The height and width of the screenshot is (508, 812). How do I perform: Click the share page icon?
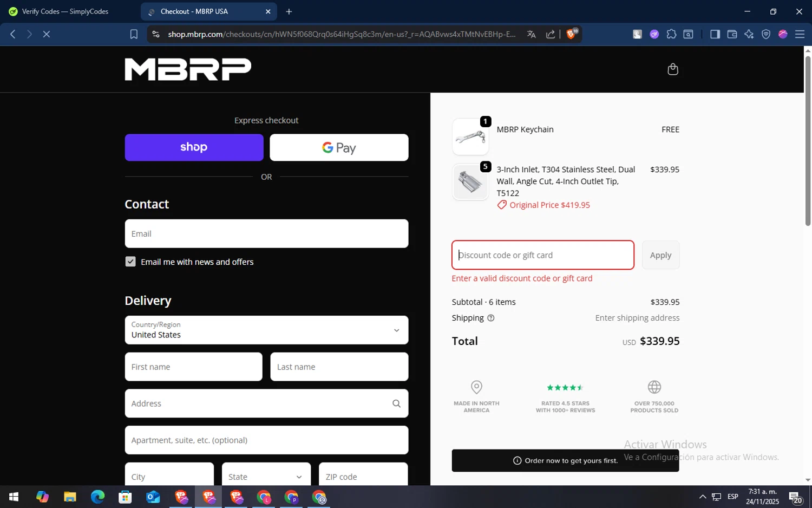tap(551, 34)
